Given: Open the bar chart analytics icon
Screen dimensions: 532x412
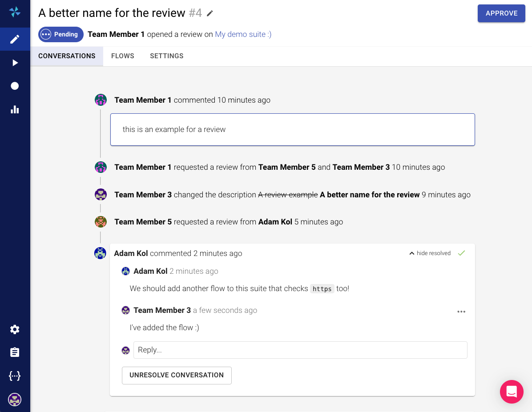Looking at the screenshot, I should [x=15, y=109].
